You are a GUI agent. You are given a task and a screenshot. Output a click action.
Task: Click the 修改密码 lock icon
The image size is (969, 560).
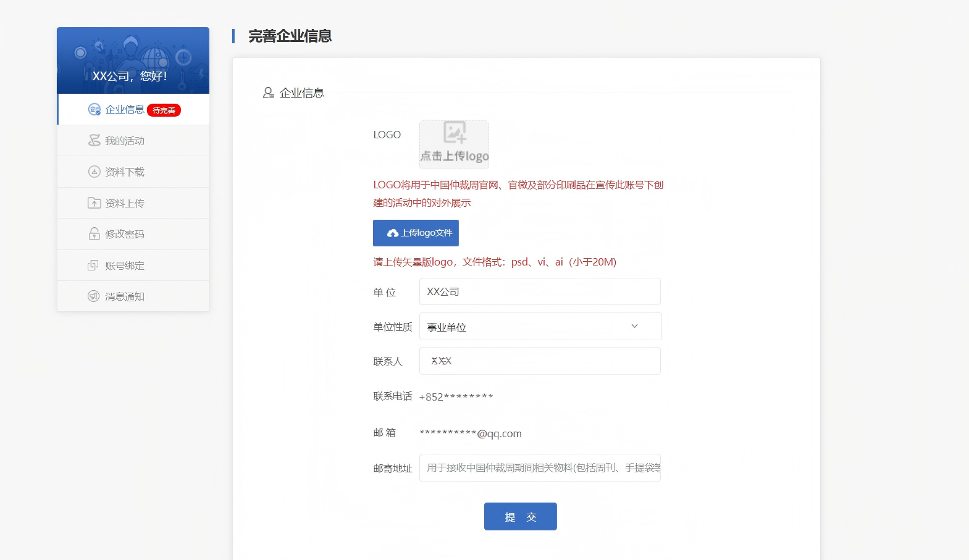tap(94, 233)
